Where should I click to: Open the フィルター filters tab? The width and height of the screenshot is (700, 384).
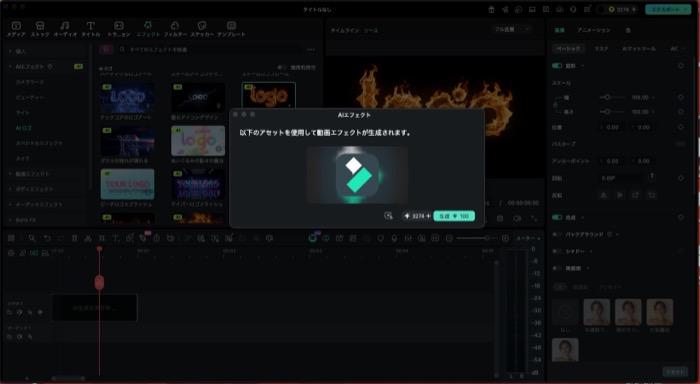pyautogui.click(x=175, y=29)
